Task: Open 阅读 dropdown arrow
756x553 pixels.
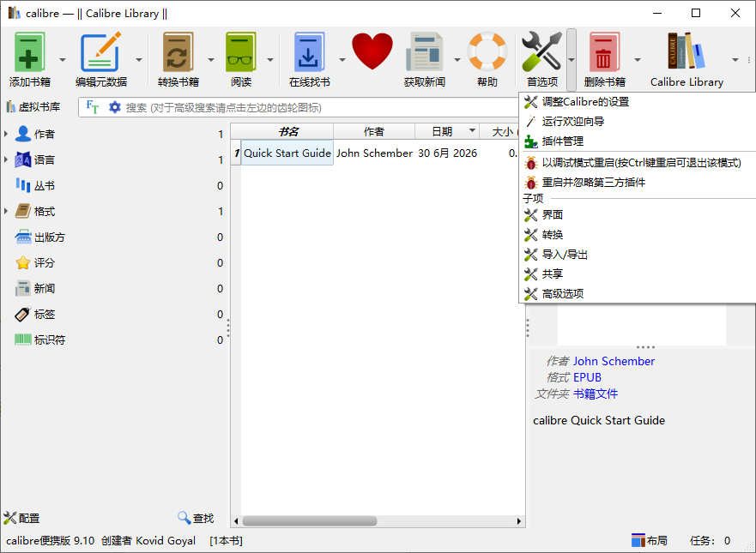Action: pyautogui.click(x=270, y=60)
